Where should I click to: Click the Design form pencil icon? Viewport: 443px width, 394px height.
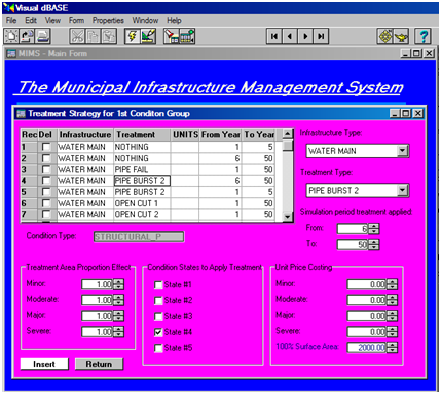point(148,36)
